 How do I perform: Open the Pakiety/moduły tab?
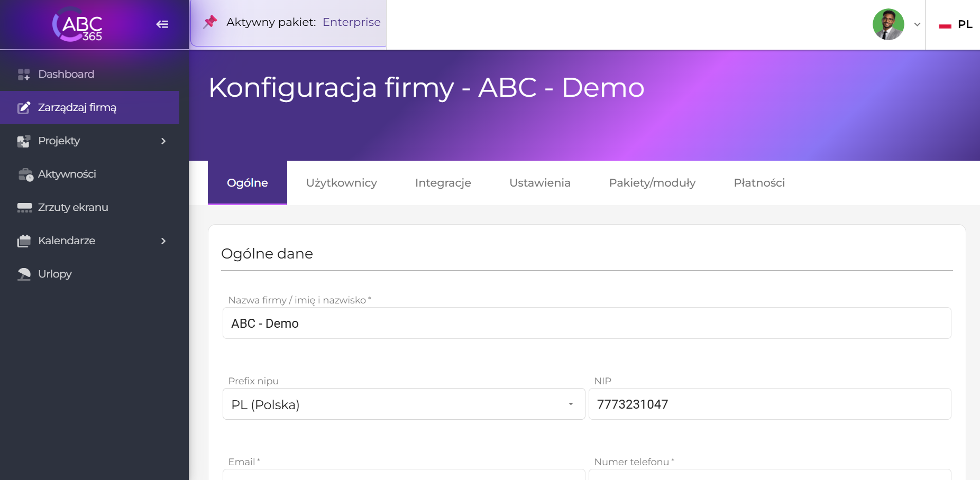[x=652, y=183]
